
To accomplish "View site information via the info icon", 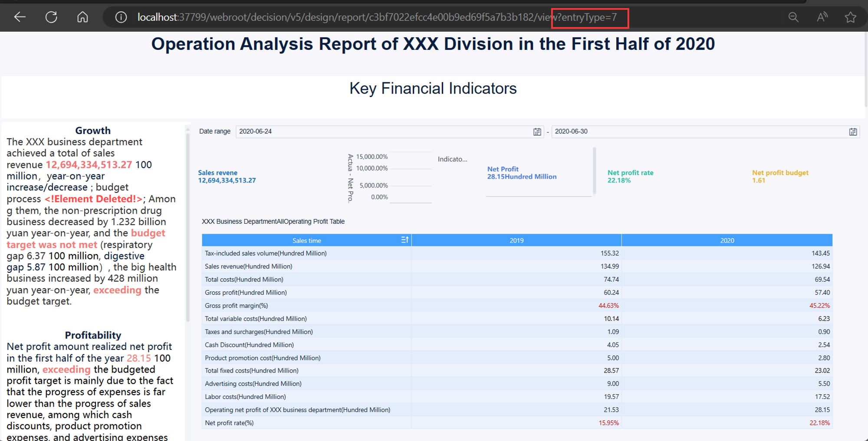I will [x=121, y=17].
